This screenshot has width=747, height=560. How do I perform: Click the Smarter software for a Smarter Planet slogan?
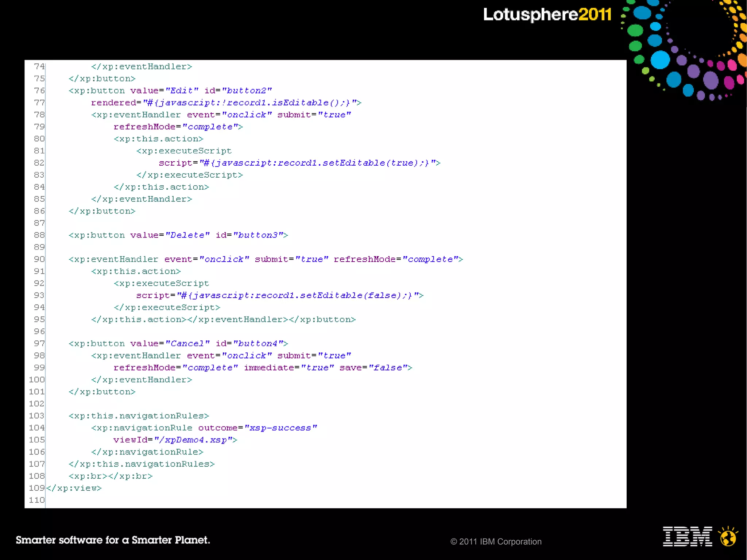pyautogui.click(x=113, y=540)
